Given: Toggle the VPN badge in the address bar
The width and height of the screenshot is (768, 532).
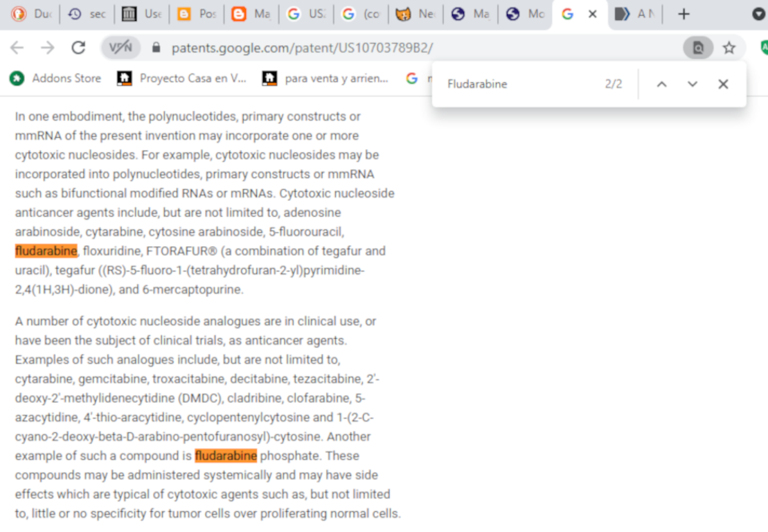Looking at the screenshot, I should 120,48.
